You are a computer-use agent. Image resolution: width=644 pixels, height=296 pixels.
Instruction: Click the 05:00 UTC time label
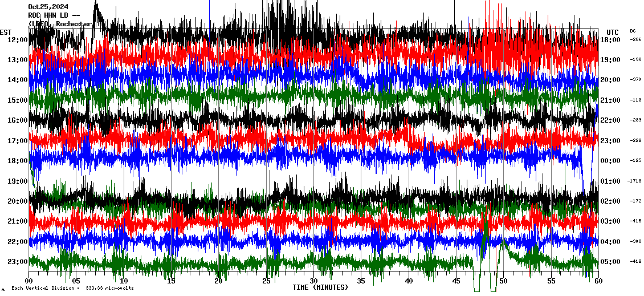[x=610, y=261]
